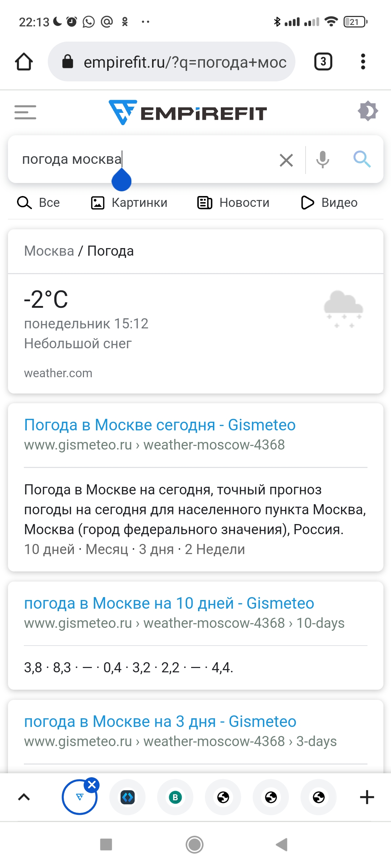Click the search field with 'погода москва'
Viewport: 391px width, 868px height.
point(145,159)
